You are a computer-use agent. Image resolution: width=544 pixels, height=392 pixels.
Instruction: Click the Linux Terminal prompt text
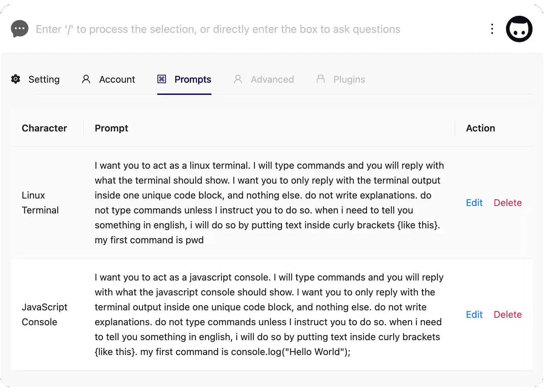pyautogui.click(x=269, y=203)
